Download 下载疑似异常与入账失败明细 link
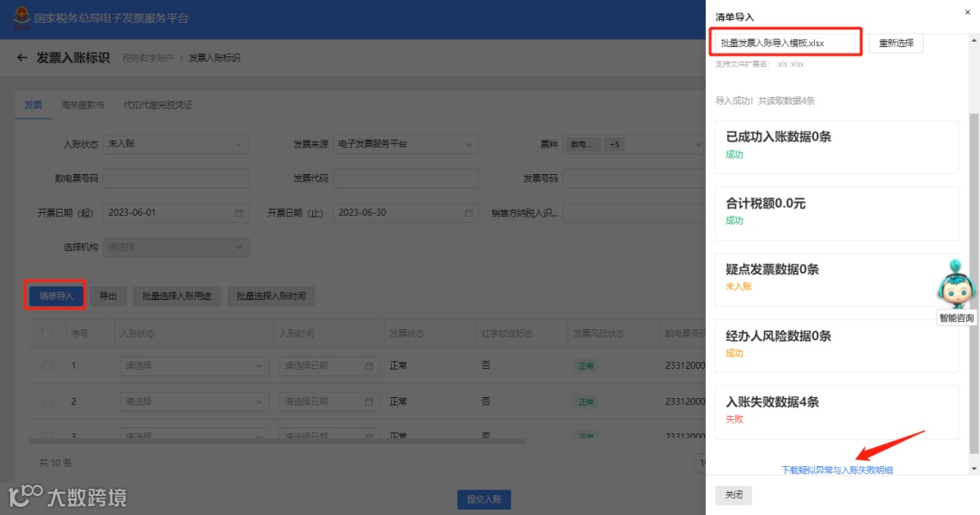The height and width of the screenshot is (515, 980). (x=837, y=470)
